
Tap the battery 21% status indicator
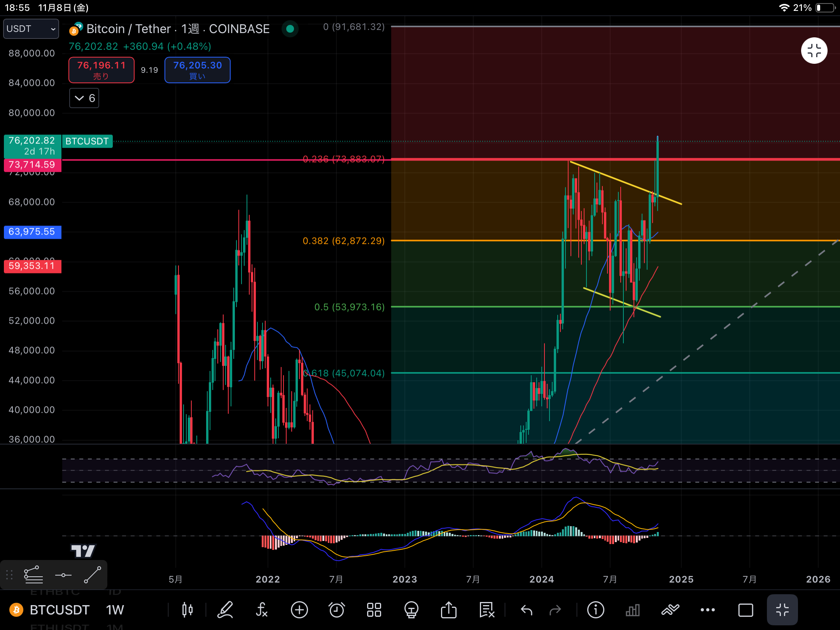[x=814, y=8]
